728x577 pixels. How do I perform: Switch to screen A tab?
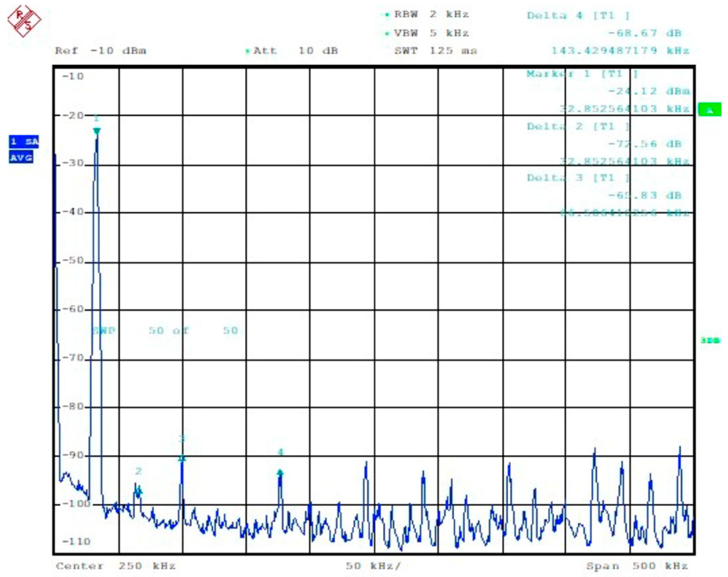(710, 109)
